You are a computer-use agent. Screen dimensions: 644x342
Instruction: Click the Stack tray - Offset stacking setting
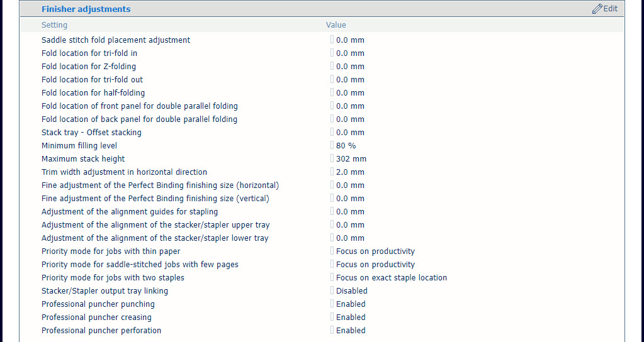91,133
